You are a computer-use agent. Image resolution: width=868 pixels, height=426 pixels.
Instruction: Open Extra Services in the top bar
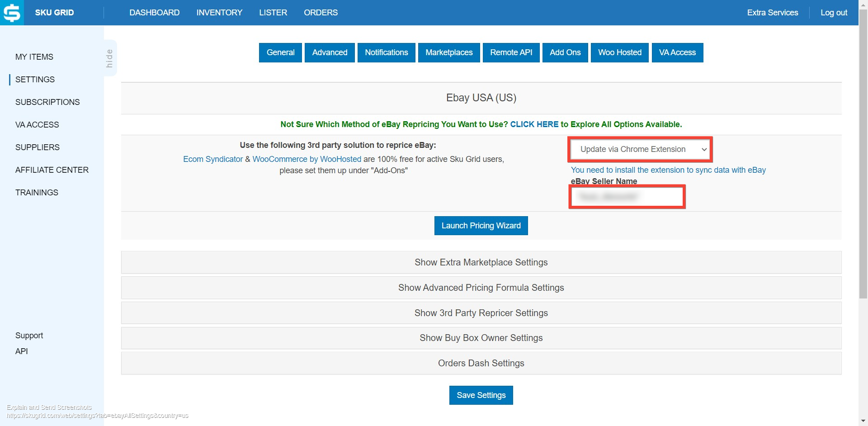773,13
